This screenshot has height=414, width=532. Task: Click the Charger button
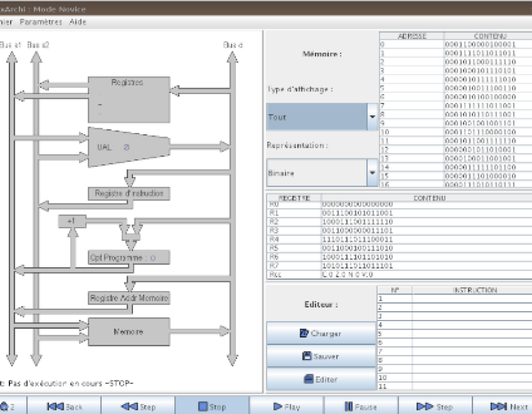(320, 333)
